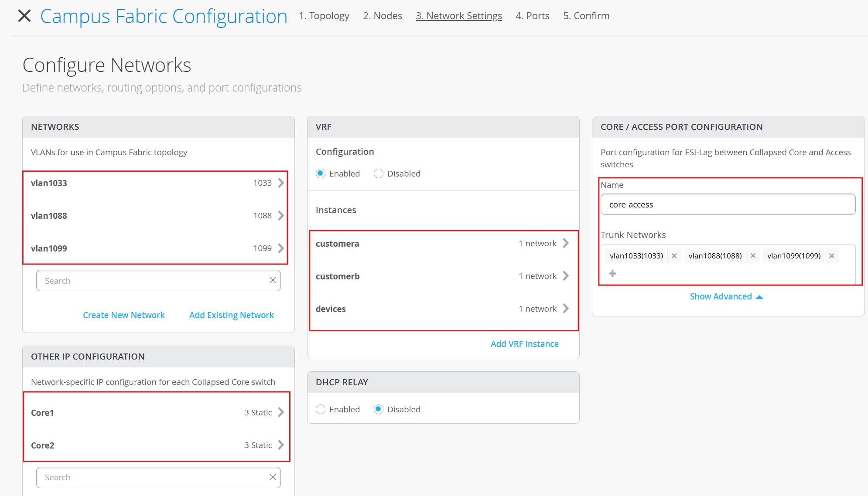Clear the Other IP Configuration search field

[x=273, y=477]
